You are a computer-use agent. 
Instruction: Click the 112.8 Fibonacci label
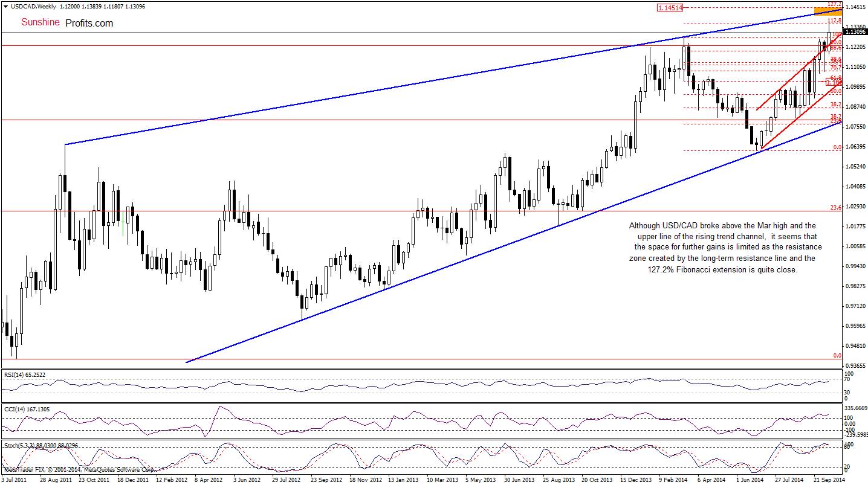click(x=835, y=21)
